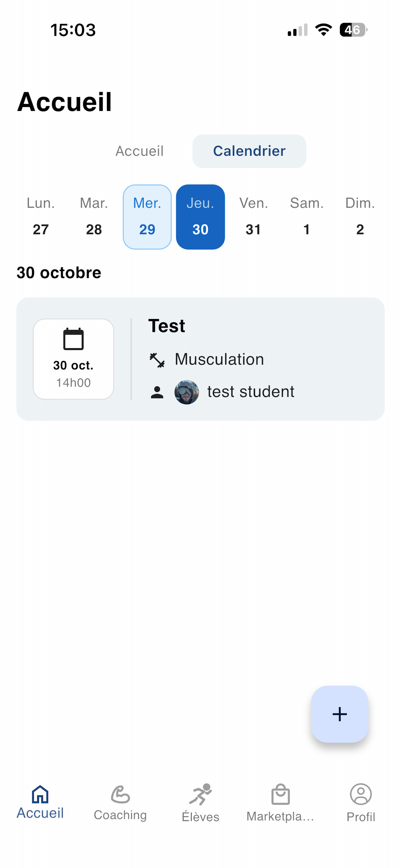Switch to the Calendrier tab
401x868 pixels.
(x=249, y=151)
